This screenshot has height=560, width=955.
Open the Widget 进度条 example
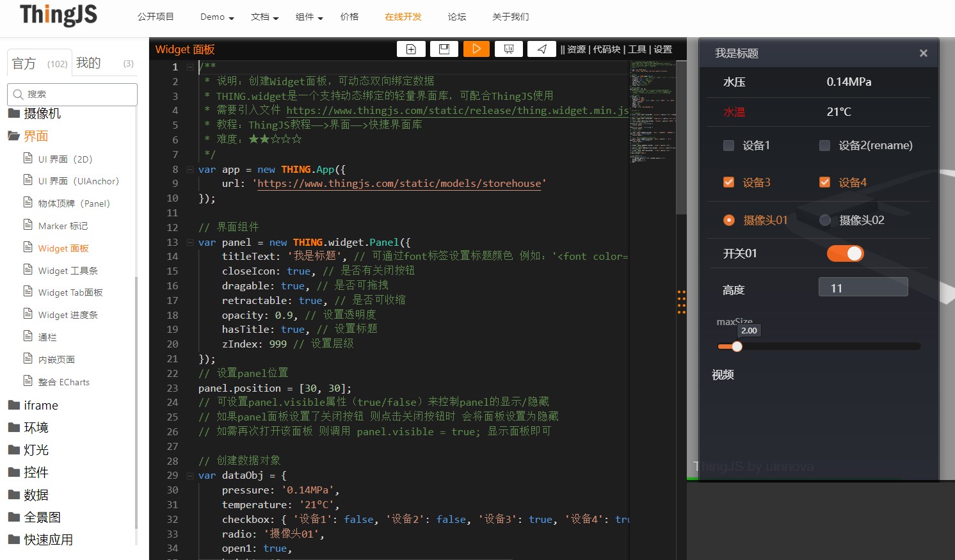(x=68, y=315)
